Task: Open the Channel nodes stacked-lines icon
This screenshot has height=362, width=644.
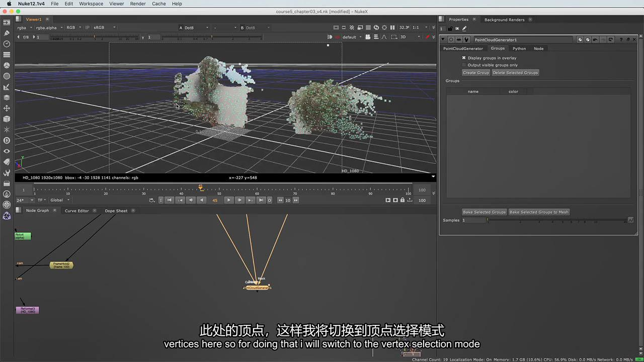Action: pyautogui.click(x=7, y=54)
